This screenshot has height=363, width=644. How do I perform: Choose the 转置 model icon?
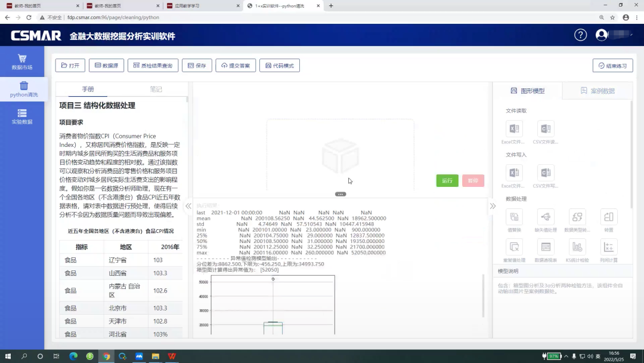click(608, 217)
